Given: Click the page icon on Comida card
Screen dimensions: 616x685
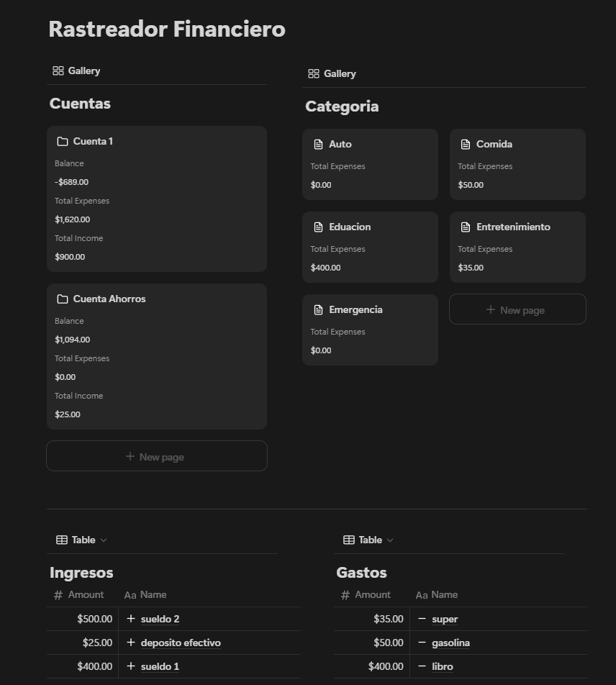Looking at the screenshot, I should point(466,144).
